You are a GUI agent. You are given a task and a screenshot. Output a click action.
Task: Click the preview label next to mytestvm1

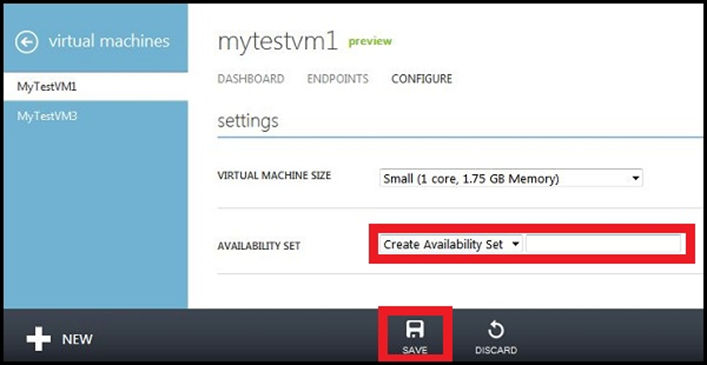tap(370, 41)
